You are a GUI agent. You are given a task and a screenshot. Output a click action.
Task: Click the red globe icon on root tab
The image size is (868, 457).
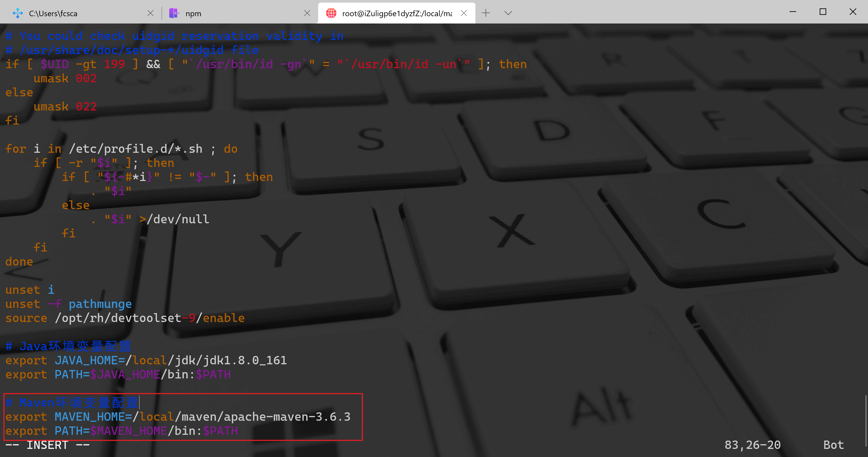[331, 13]
